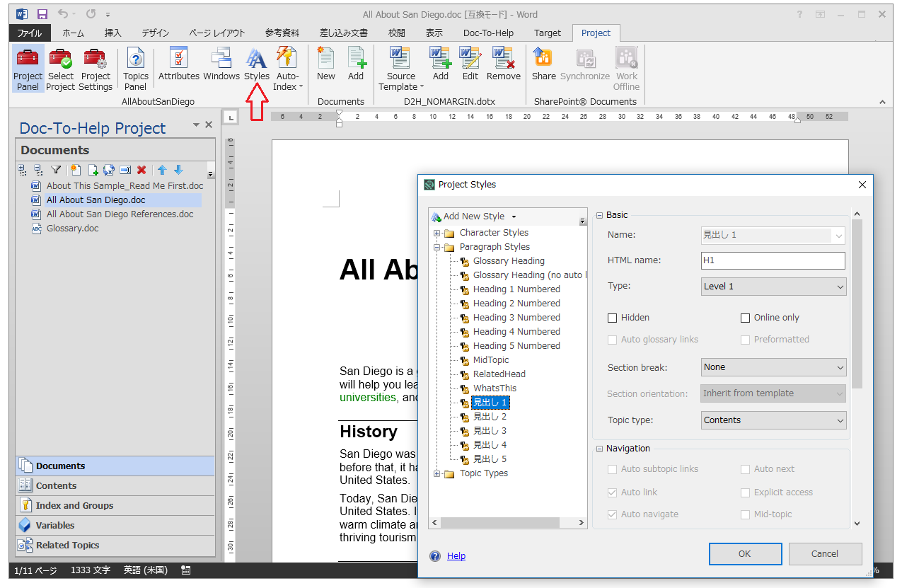The height and width of the screenshot is (588, 902).
Task: Click Add in the Documents group
Action: coord(356,64)
